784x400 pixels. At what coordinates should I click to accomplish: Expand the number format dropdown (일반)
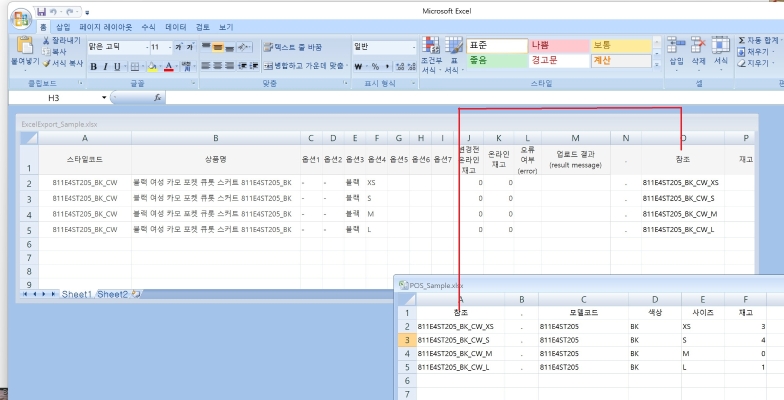click(x=412, y=47)
